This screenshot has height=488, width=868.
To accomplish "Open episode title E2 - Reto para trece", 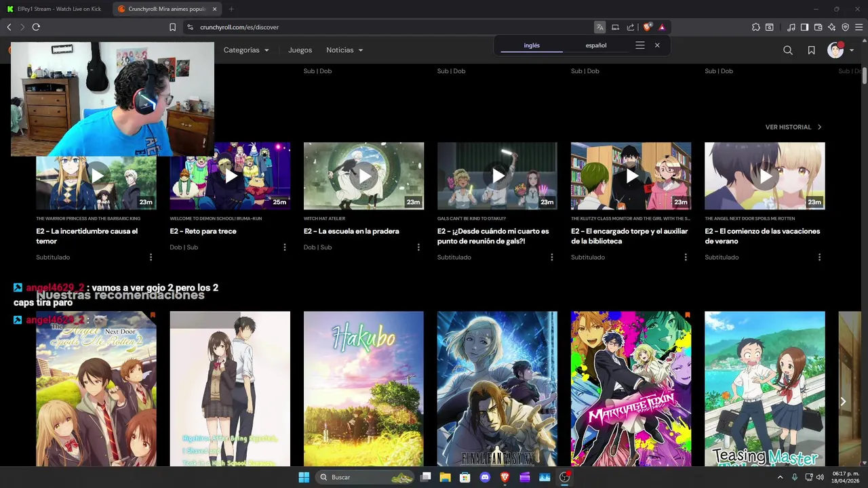I will coord(203,231).
